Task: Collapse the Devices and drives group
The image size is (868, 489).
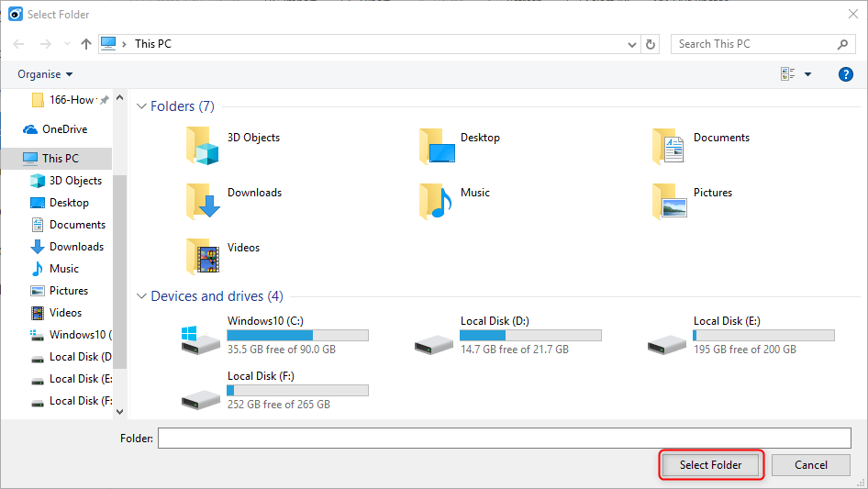Action: pos(141,296)
